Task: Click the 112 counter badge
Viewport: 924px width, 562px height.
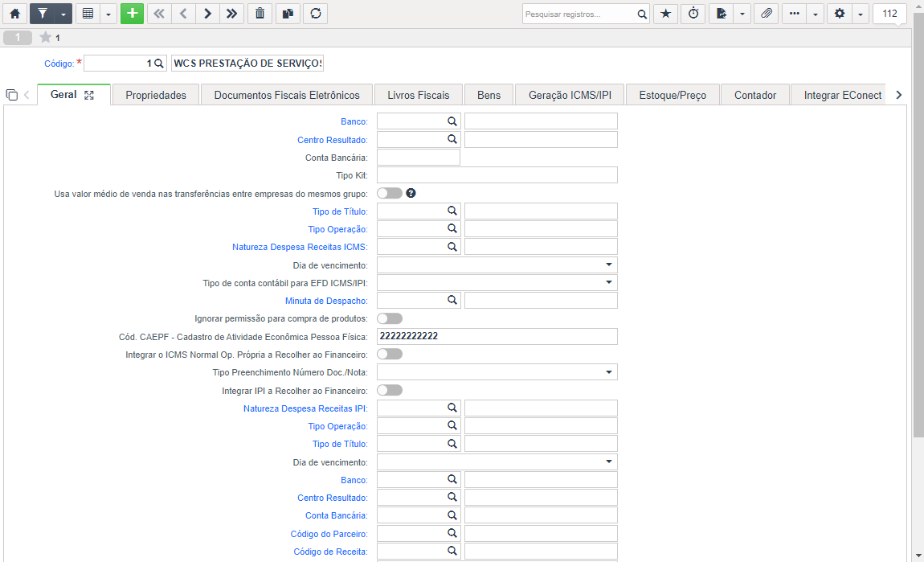Action: pos(889,14)
